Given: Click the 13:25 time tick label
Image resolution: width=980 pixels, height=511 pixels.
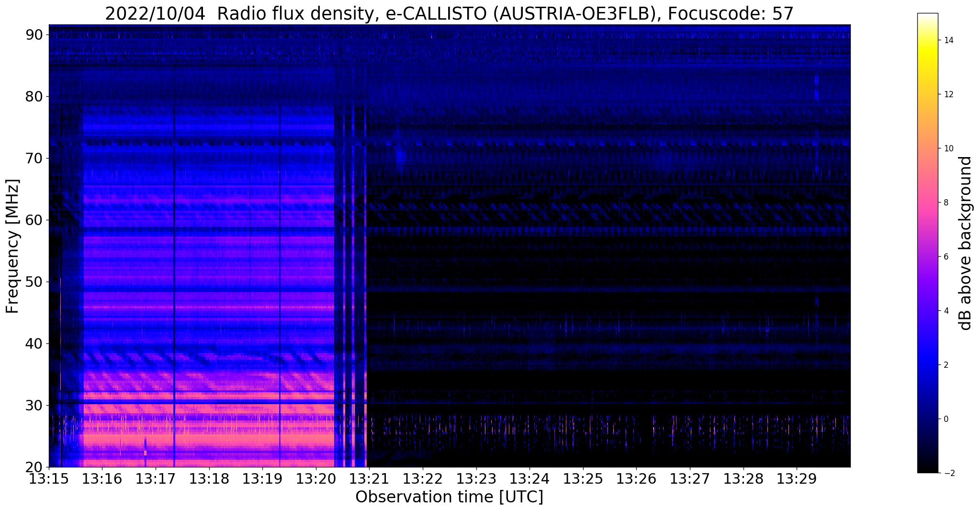Looking at the screenshot, I should coord(583,479).
